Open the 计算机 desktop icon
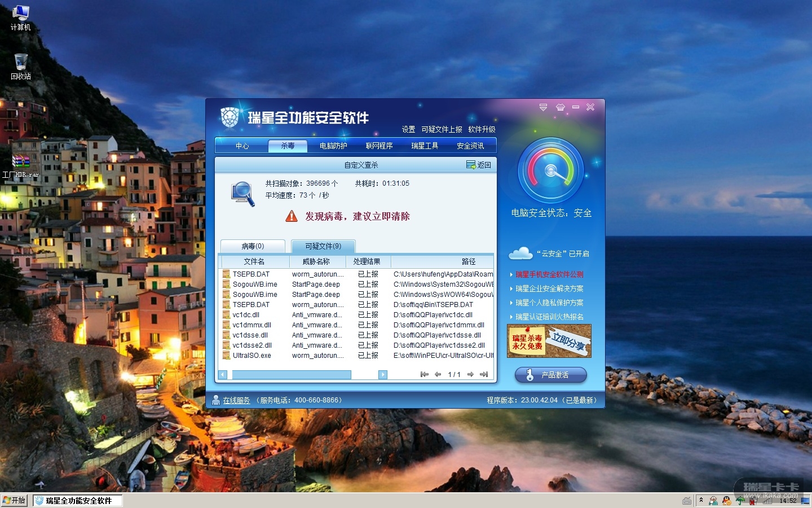 [x=20, y=17]
